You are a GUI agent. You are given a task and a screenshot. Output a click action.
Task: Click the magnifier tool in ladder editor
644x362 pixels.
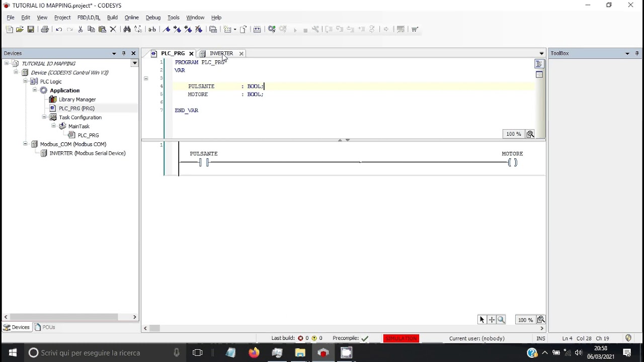coord(501,320)
